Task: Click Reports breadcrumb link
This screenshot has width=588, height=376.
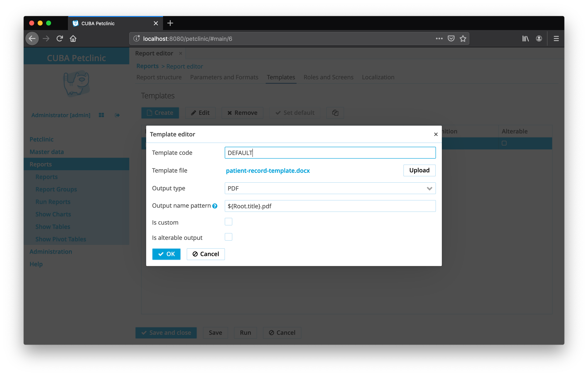Action: pos(147,66)
